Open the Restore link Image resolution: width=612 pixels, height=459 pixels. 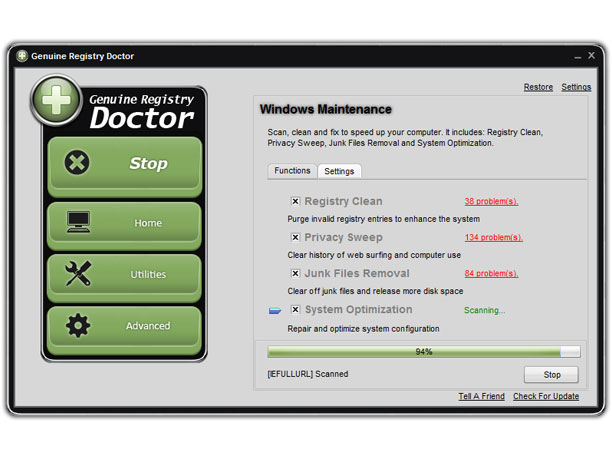538,87
